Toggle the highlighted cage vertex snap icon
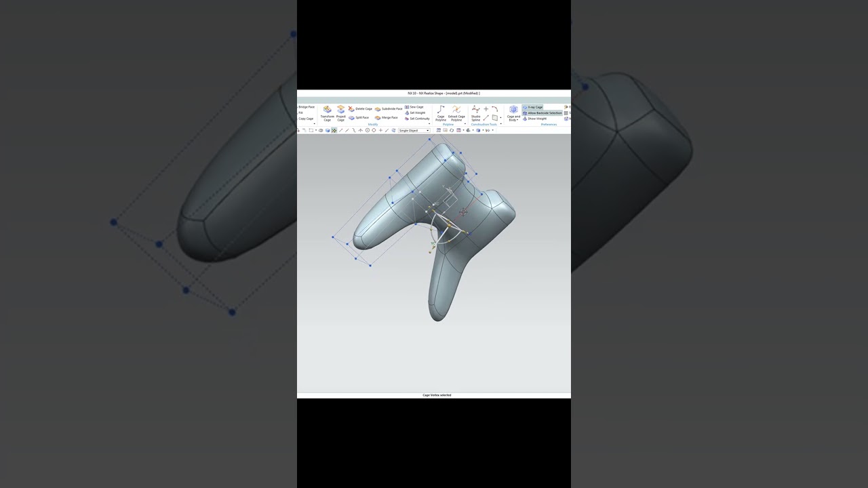This screenshot has width=868, height=488. 334,130
